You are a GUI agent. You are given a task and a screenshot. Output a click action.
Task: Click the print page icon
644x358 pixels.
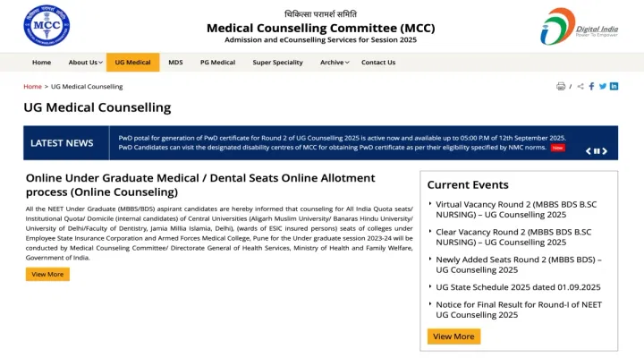tap(561, 87)
